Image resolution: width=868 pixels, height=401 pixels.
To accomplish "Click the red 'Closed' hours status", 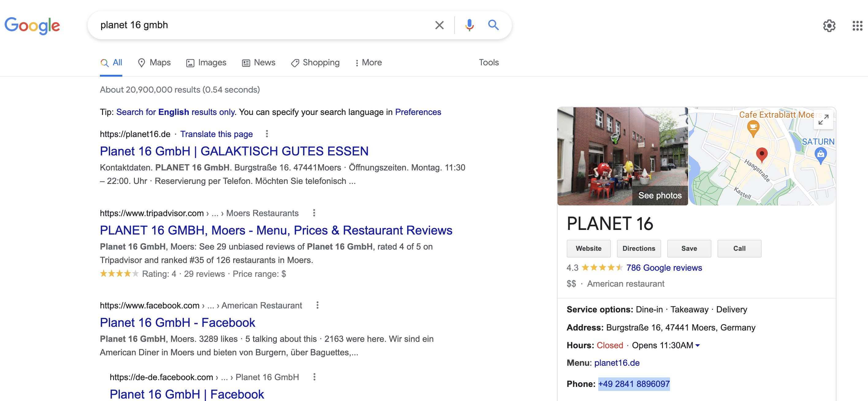I will click(610, 346).
